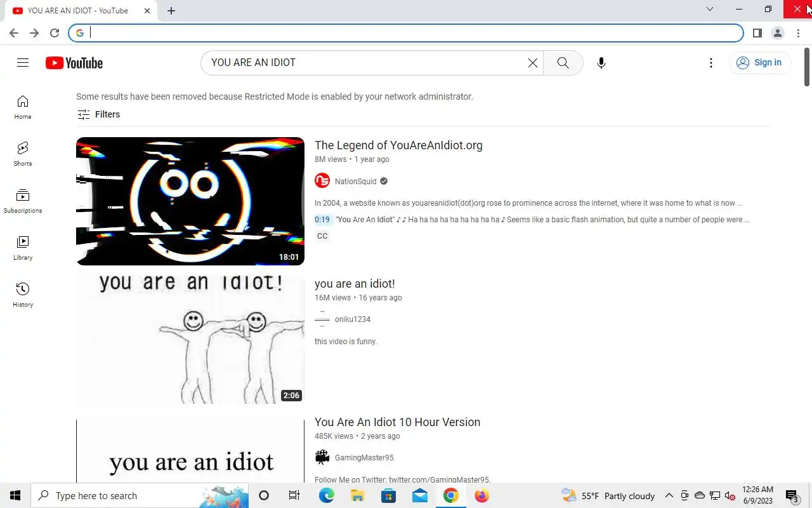Go back with browser back arrow
This screenshot has width=812, height=508.
(14, 33)
